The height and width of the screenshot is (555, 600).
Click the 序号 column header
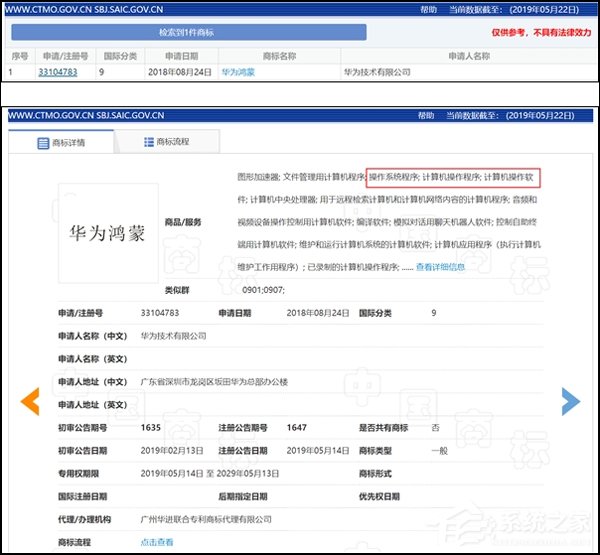pos(20,56)
